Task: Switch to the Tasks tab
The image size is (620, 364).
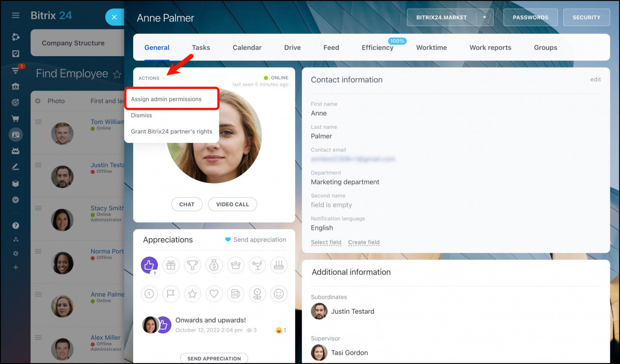Action: coord(201,47)
